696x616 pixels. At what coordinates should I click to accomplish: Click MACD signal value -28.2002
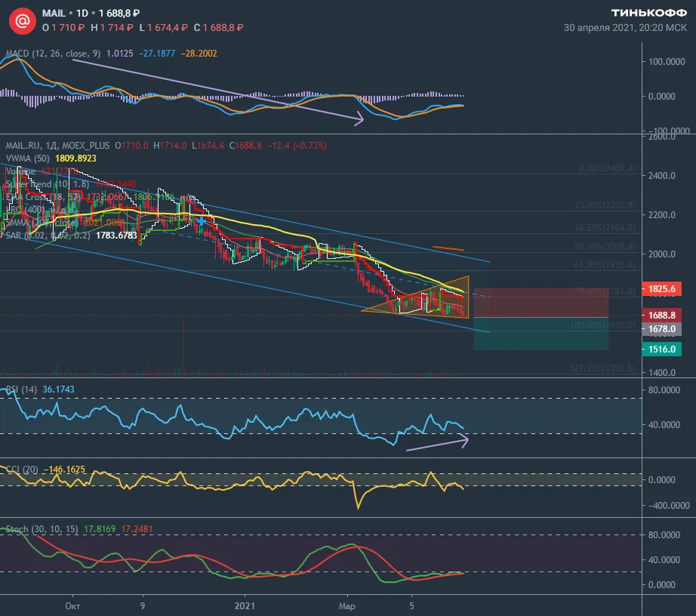click(x=199, y=54)
